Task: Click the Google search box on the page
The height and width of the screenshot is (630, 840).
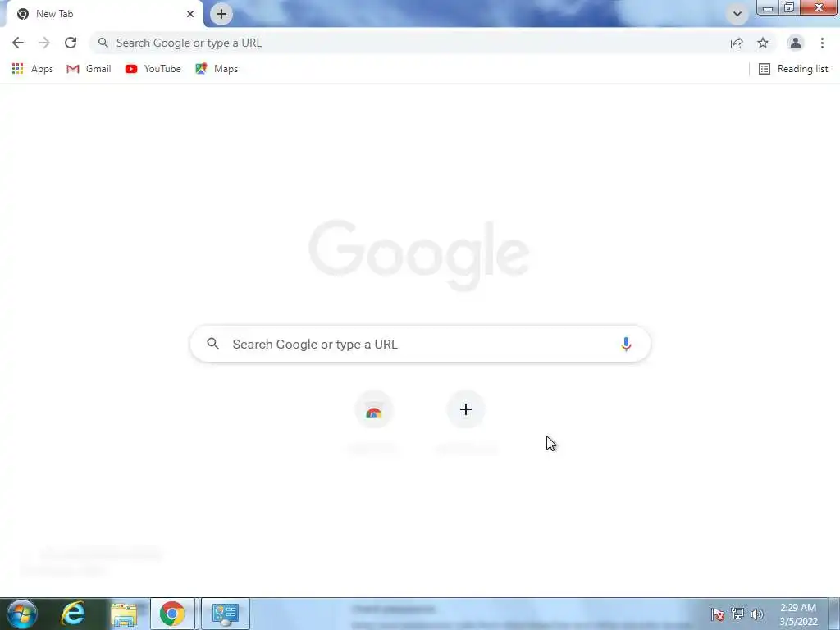Action: (421, 344)
